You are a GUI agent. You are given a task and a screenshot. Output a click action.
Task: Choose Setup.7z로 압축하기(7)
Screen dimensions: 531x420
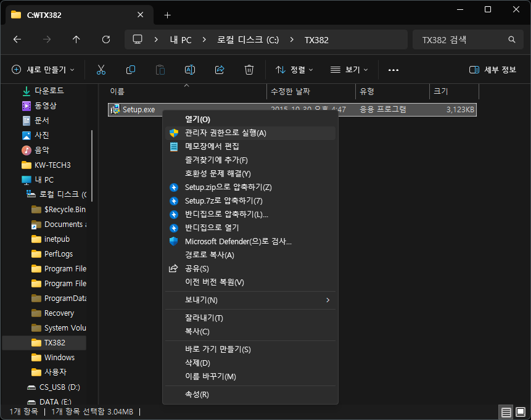[x=250, y=201]
